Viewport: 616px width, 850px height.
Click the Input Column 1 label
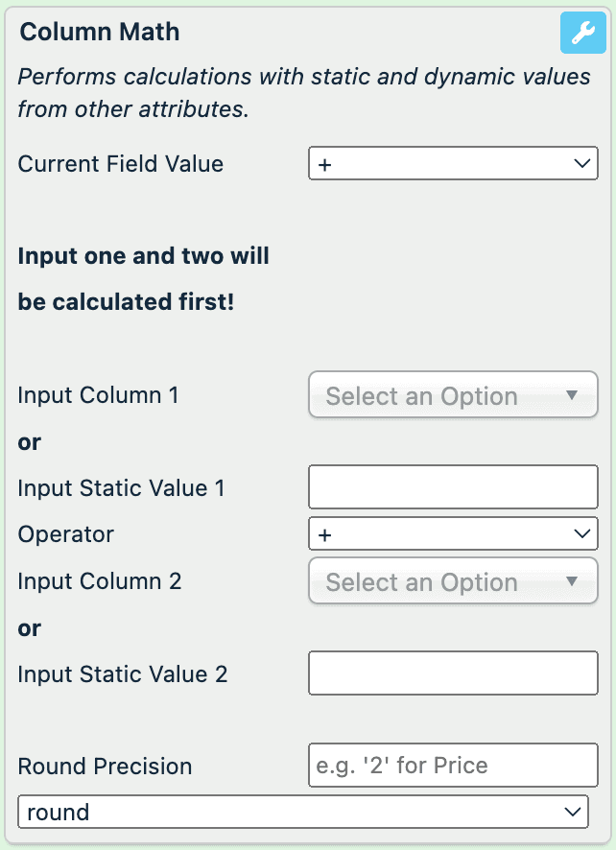point(99,395)
